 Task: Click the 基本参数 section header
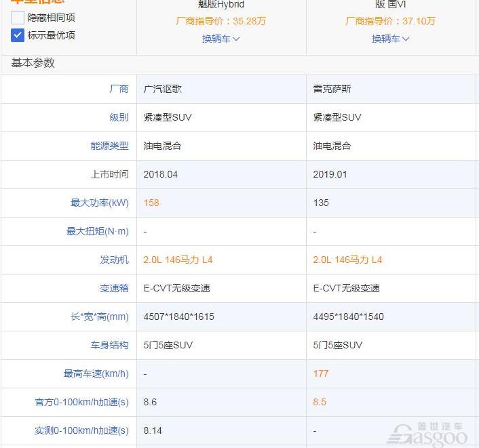(x=33, y=63)
